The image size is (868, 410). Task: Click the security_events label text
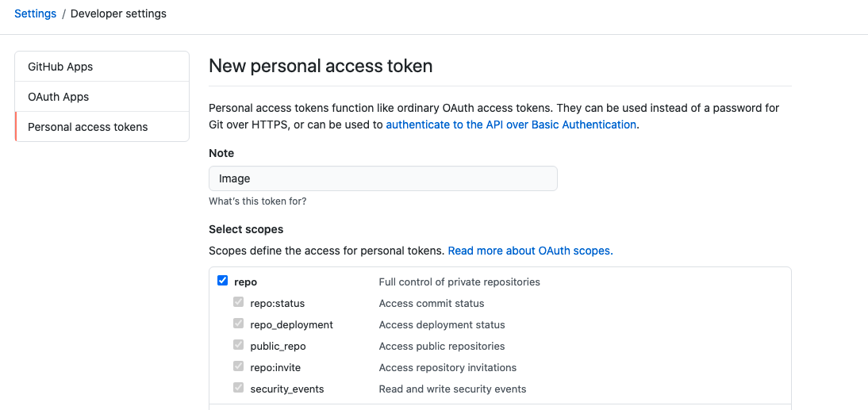[287, 389]
